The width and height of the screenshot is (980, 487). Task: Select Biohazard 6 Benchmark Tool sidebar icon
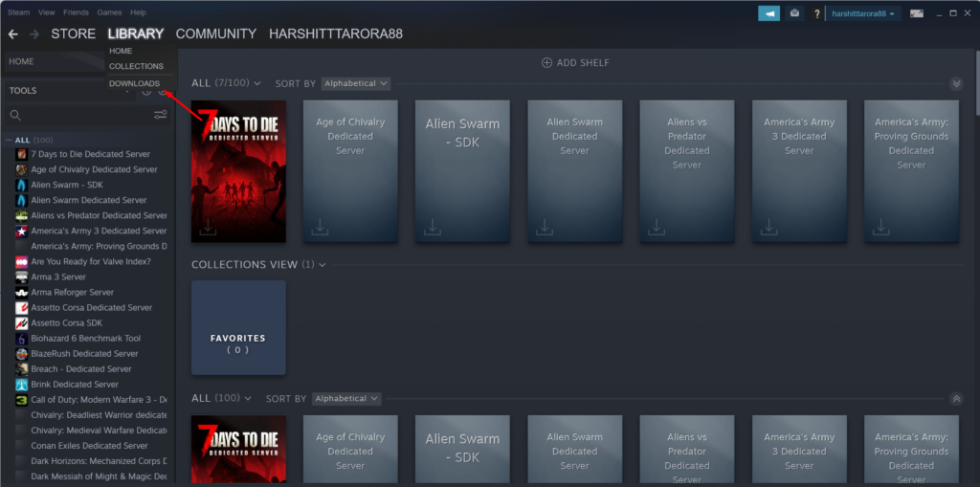tap(22, 338)
